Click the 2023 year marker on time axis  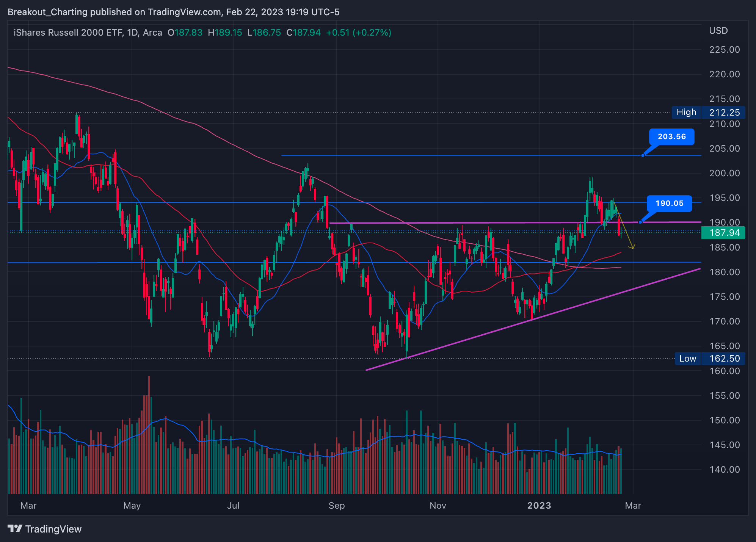(x=539, y=505)
